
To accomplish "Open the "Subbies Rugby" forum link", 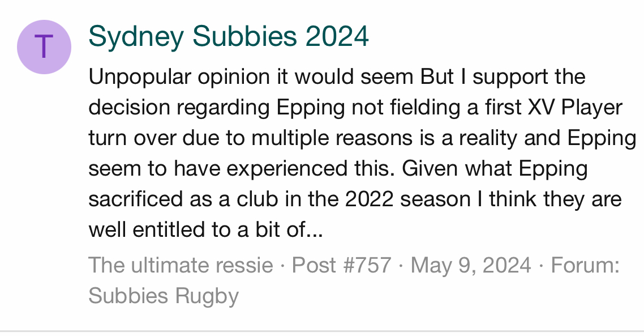I will click(164, 295).
